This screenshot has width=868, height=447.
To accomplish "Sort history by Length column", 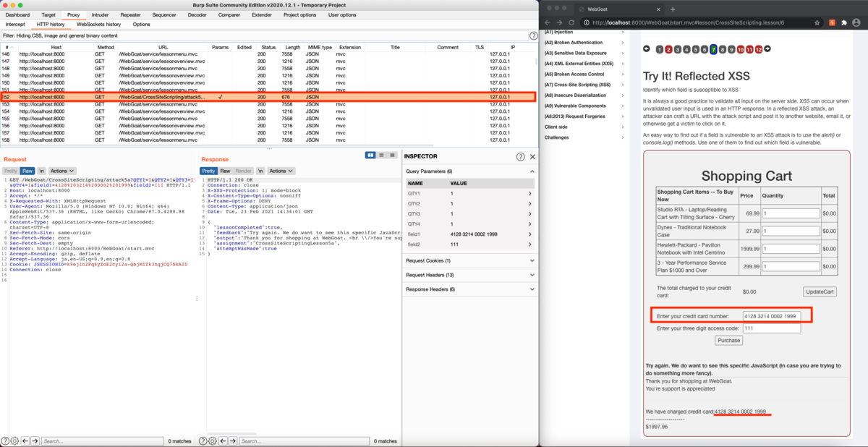I will (x=292, y=47).
